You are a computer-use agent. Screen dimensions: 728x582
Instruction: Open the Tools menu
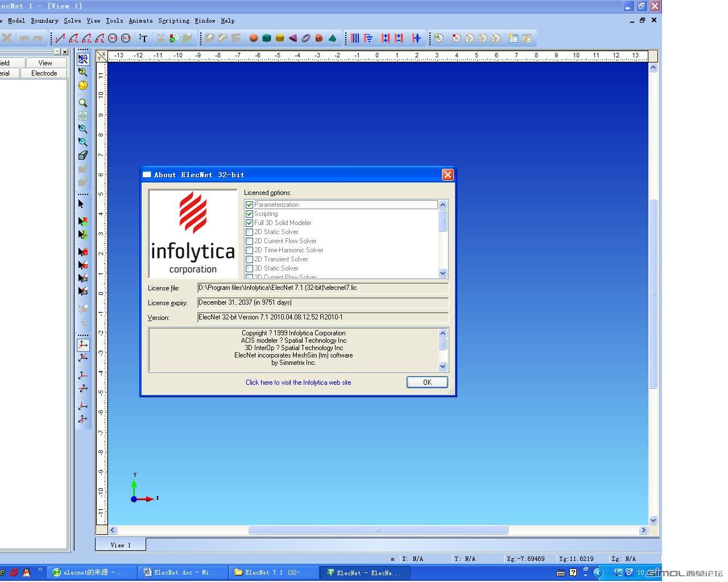tap(114, 20)
